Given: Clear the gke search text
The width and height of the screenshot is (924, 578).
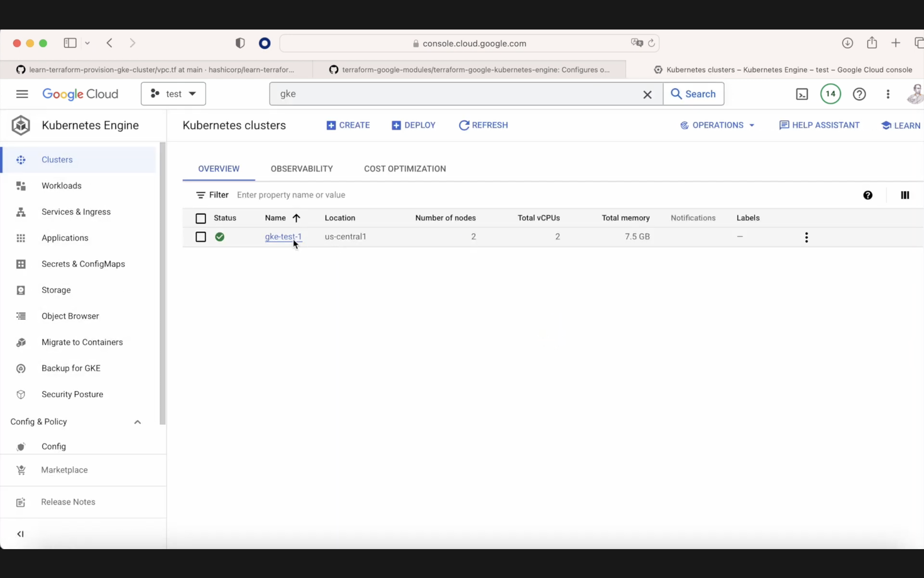Looking at the screenshot, I should pyautogui.click(x=647, y=94).
